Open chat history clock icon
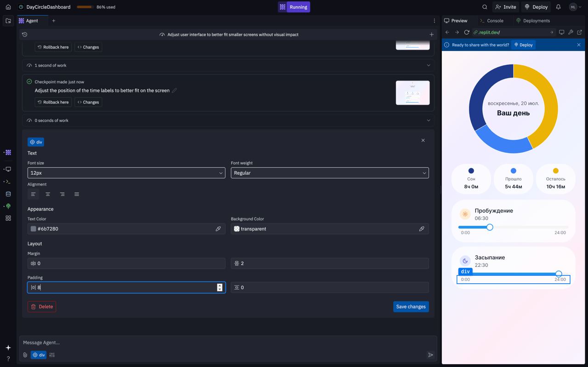The width and height of the screenshot is (588, 367). (x=25, y=34)
